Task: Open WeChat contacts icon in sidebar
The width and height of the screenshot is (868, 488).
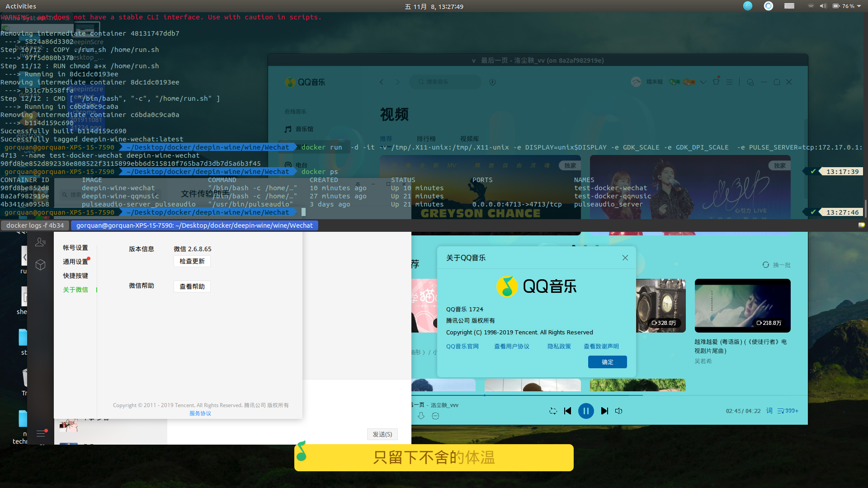Action: 40,242
